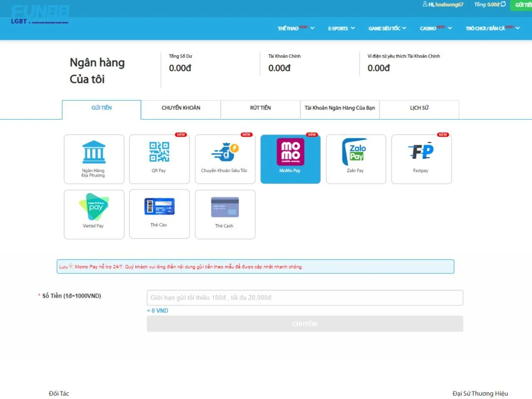Click the Đối Tác footer heading
The height and width of the screenshot is (399, 532).
(59, 394)
